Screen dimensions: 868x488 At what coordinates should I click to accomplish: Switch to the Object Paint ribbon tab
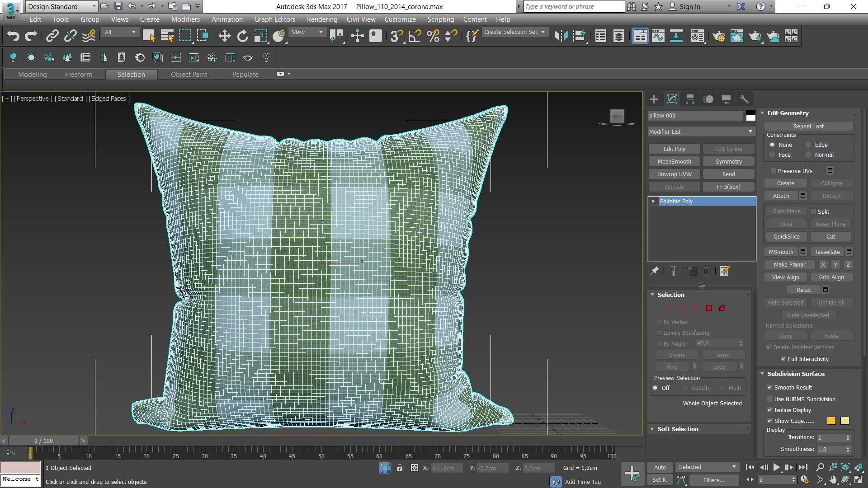click(189, 75)
